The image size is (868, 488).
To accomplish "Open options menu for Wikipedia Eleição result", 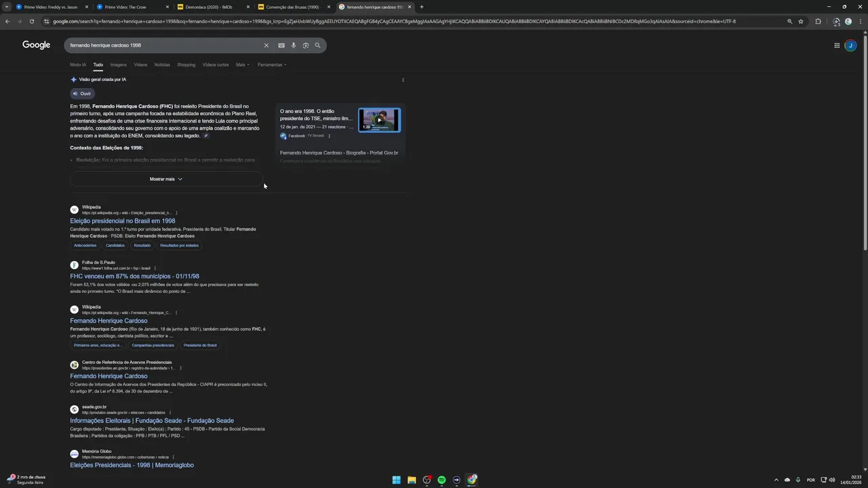I will click(176, 213).
